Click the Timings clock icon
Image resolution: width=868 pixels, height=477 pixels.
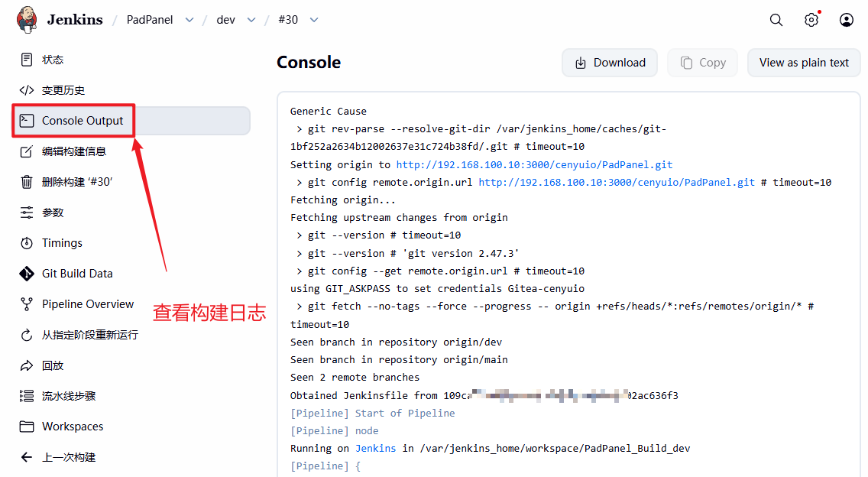pyautogui.click(x=27, y=243)
